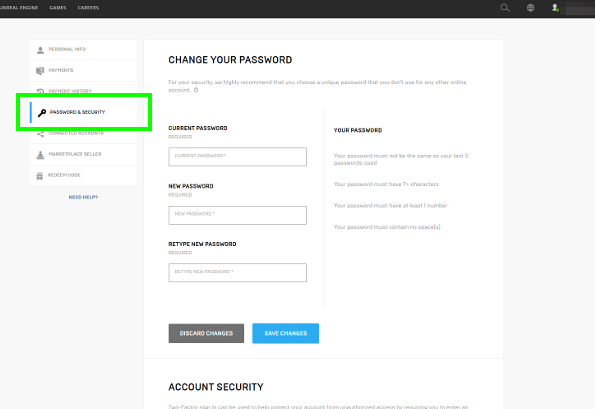Open the Unreal Engine menu item

pos(18,8)
